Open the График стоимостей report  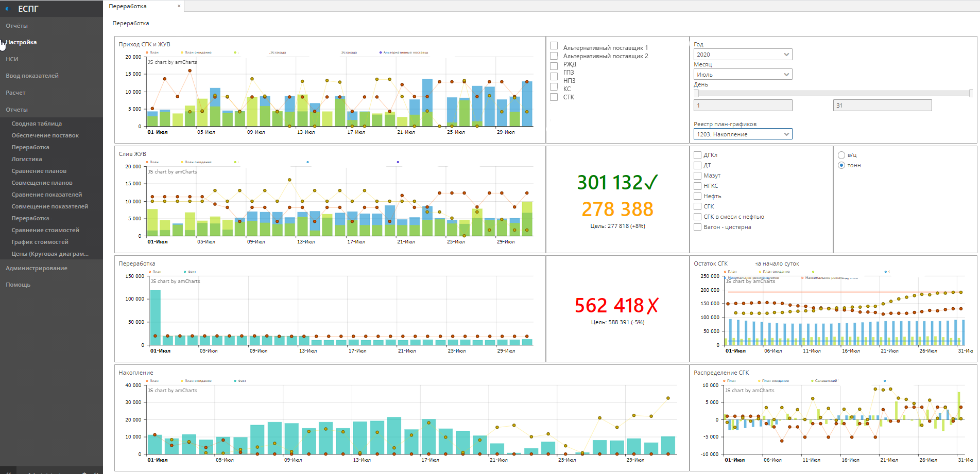(40, 242)
